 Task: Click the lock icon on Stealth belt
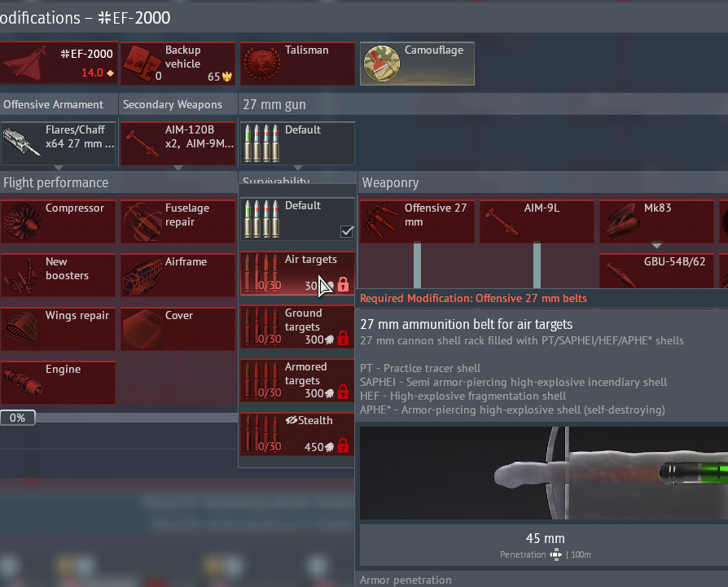click(x=343, y=446)
